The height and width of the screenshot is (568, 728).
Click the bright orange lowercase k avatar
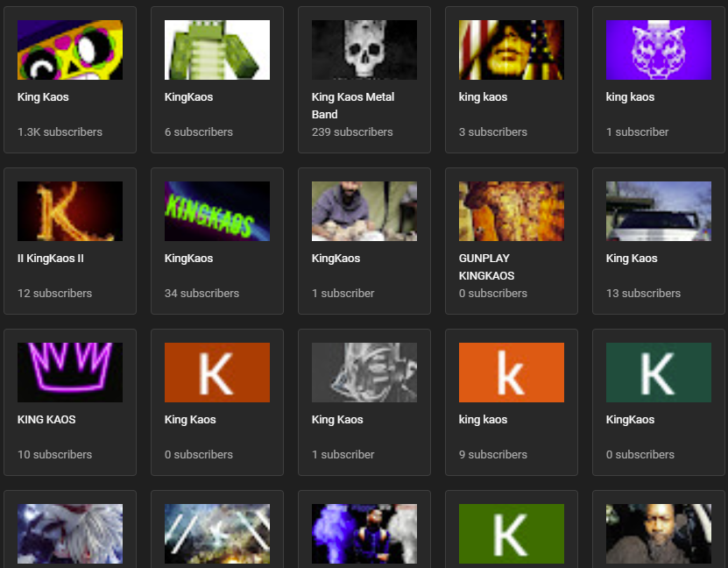coord(512,373)
